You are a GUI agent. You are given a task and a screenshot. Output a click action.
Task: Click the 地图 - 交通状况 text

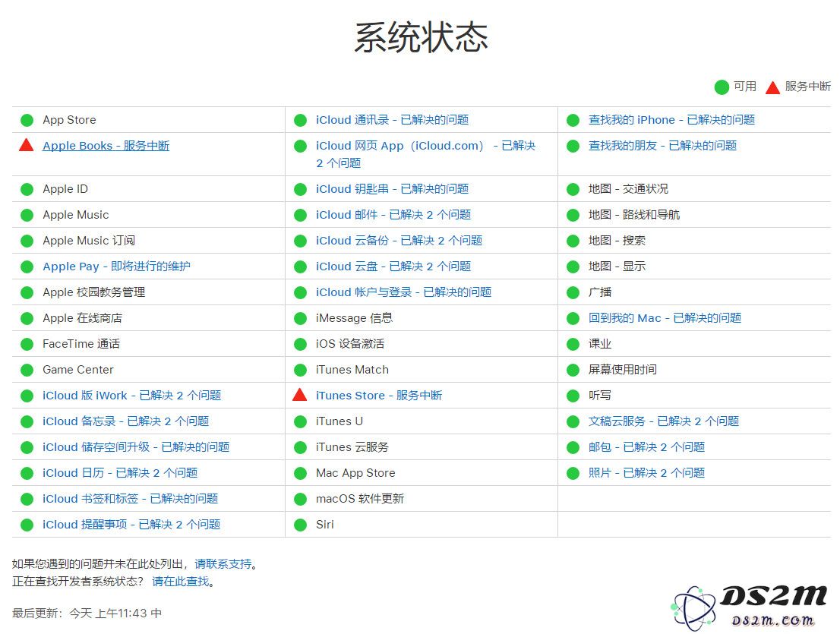pyautogui.click(x=628, y=189)
